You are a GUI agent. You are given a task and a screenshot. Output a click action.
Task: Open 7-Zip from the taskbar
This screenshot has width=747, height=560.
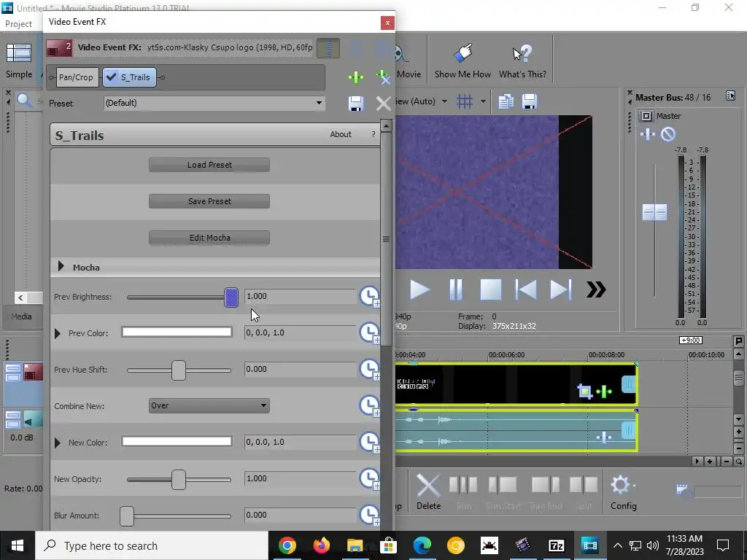pos(556,545)
